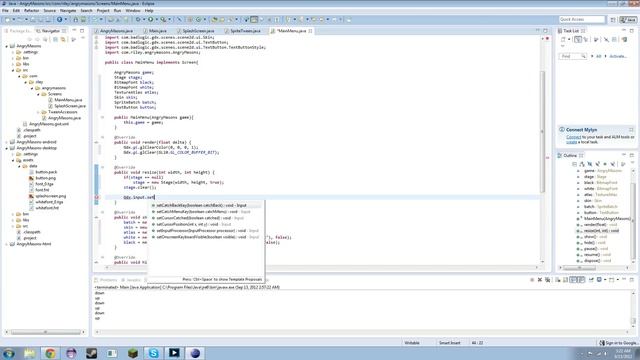Open Skype from the Windows taskbar

coord(153,353)
